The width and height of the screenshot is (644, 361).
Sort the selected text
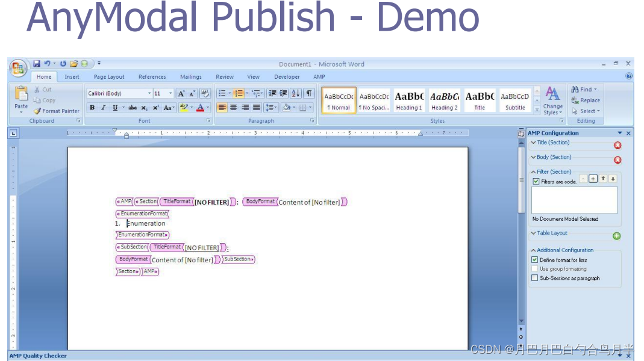click(x=296, y=93)
